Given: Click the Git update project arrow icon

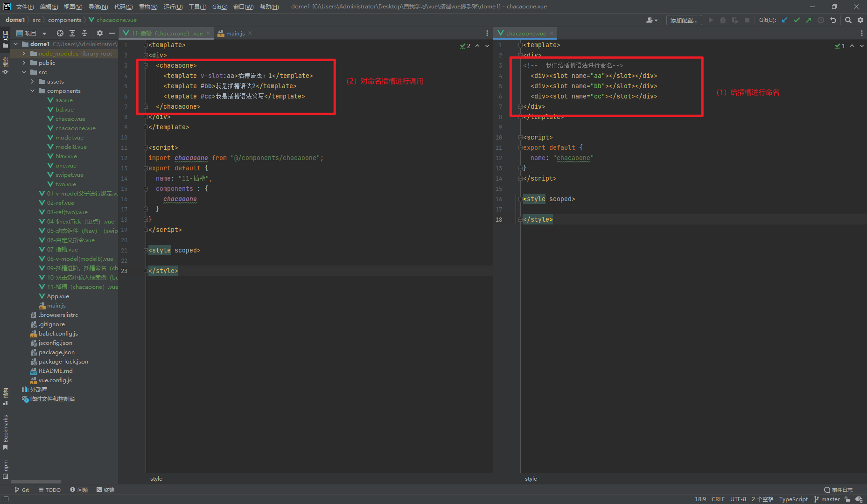Looking at the screenshot, I should (784, 20).
